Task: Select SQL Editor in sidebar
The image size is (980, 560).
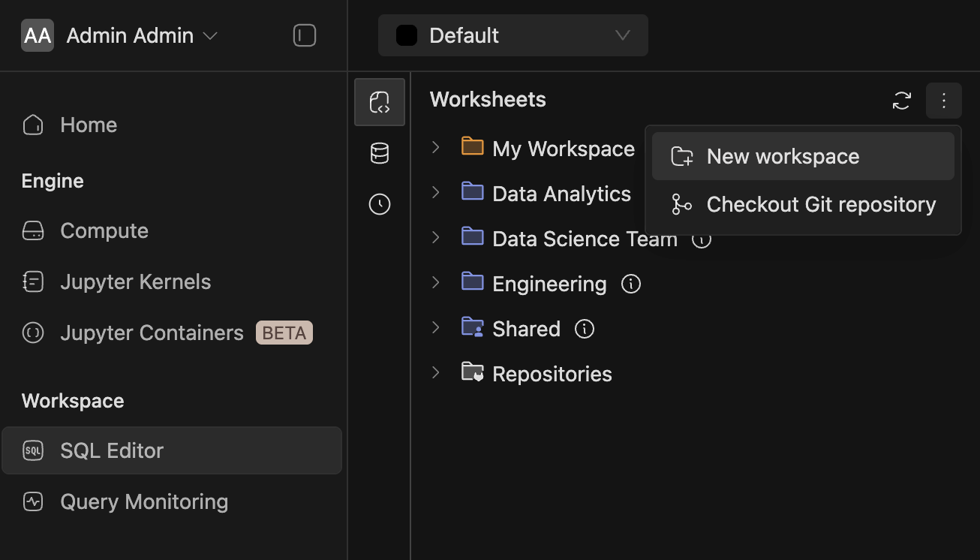Action: coord(172,450)
